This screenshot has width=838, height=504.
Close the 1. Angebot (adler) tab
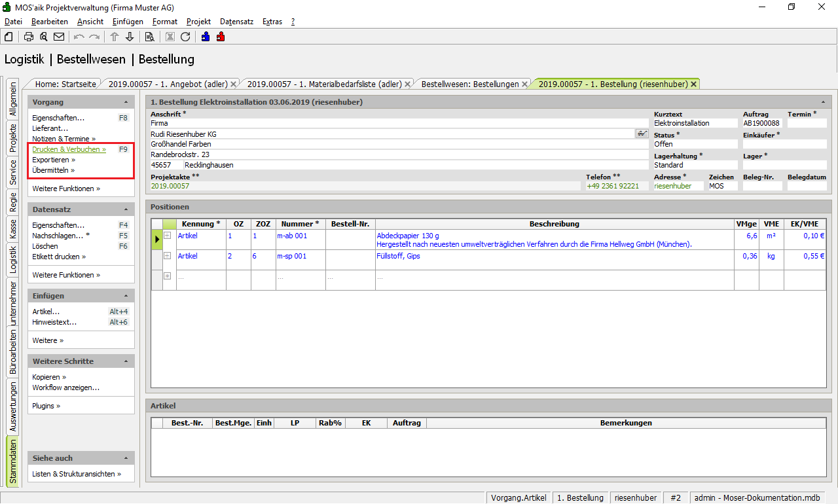coord(234,84)
